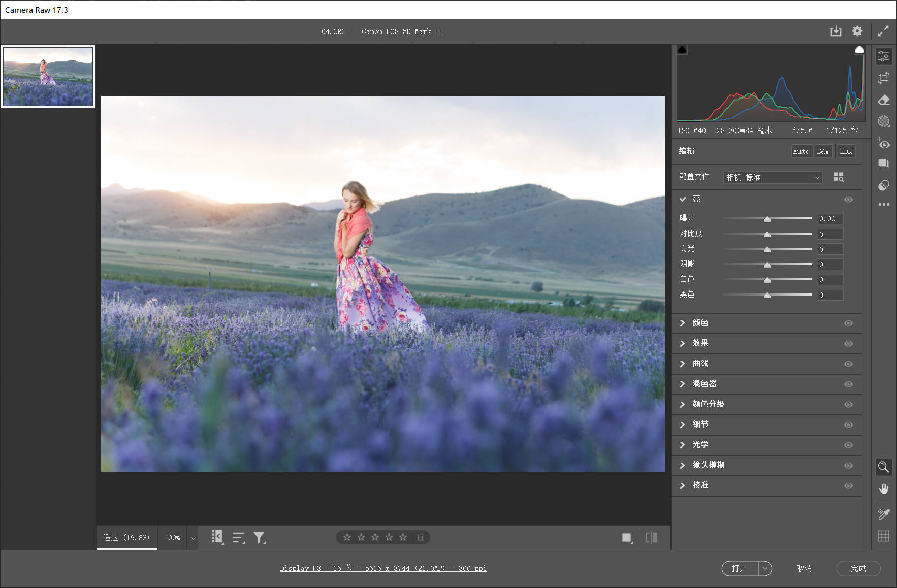This screenshot has height=588, width=897.
Task: Browse profiles with the grid search icon
Action: click(x=839, y=177)
